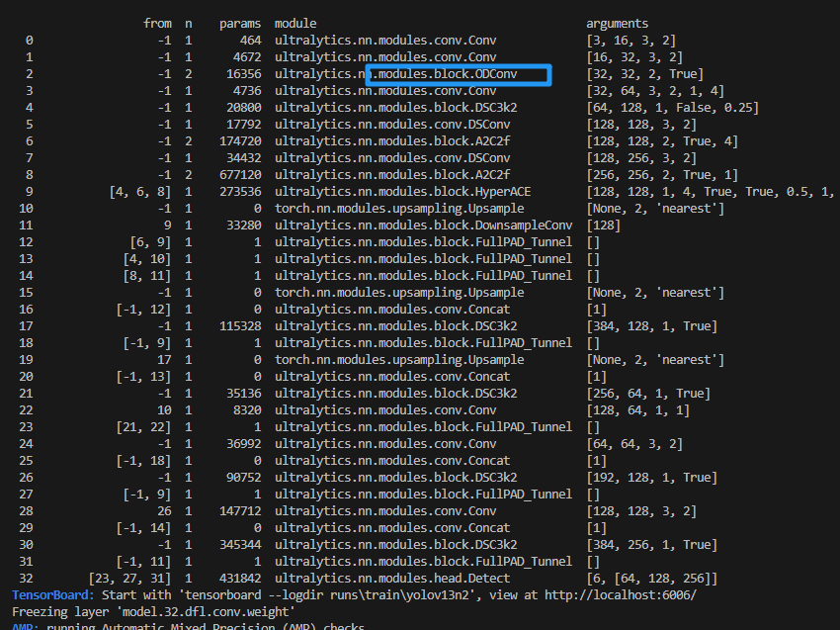The height and width of the screenshot is (630, 840).
Task: Click the Upsample module in row 19
Action: click(399, 360)
